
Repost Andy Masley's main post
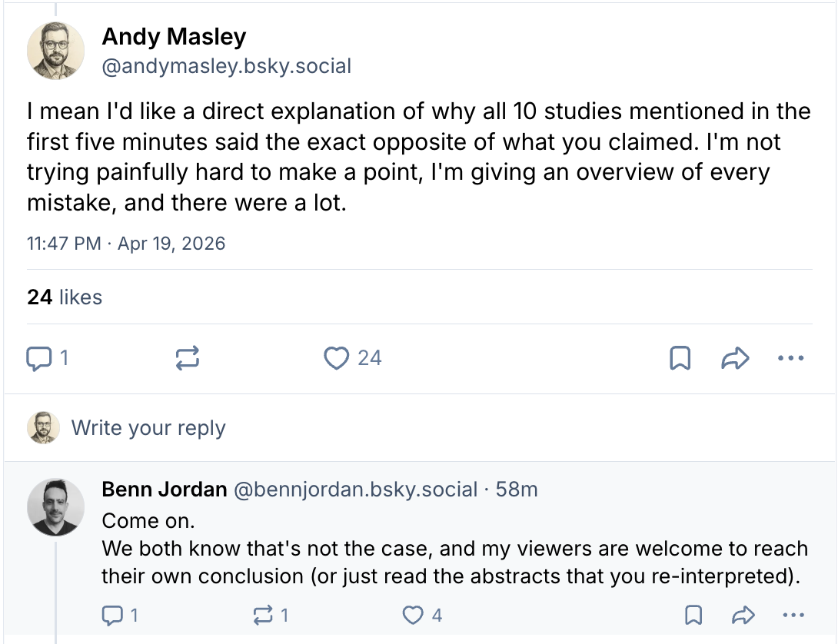click(188, 358)
